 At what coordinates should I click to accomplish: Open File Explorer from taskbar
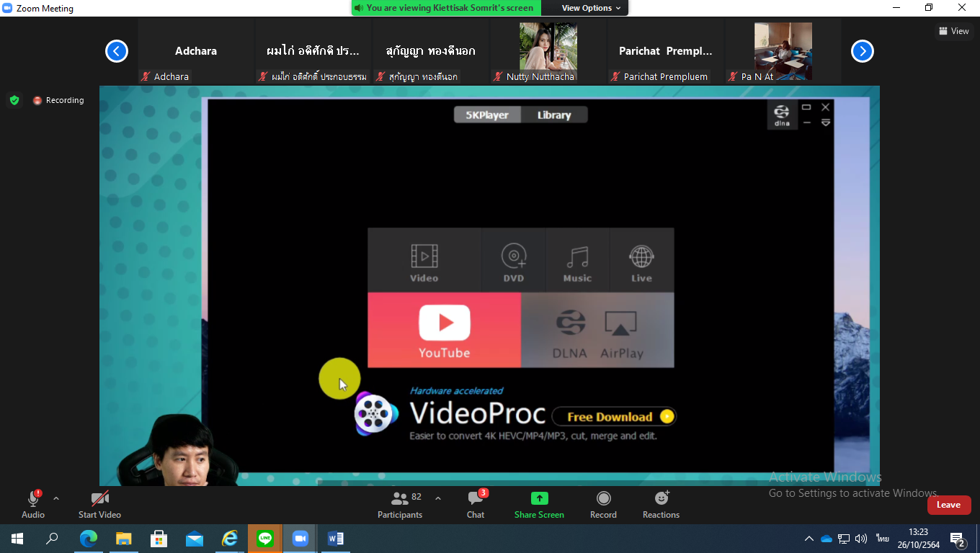(123, 538)
